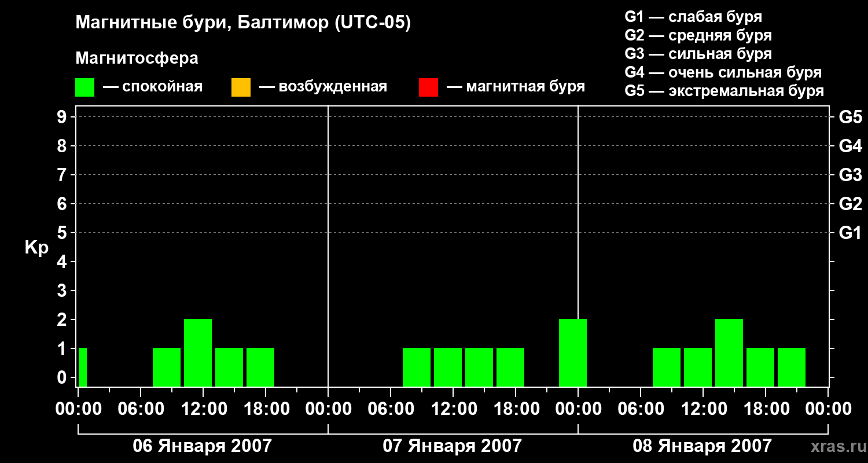Click the 'G3 — сильная буря' legend line
This screenshot has height=463, width=868.
(698, 53)
